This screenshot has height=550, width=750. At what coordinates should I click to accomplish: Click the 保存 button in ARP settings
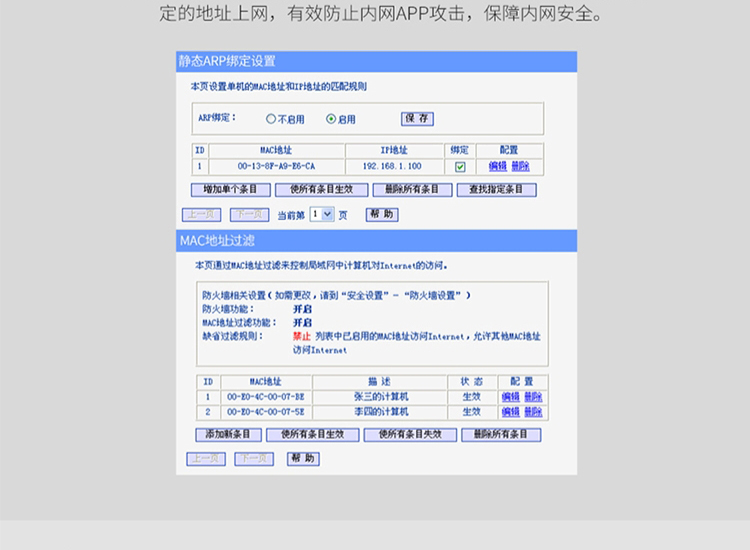[x=418, y=118]
